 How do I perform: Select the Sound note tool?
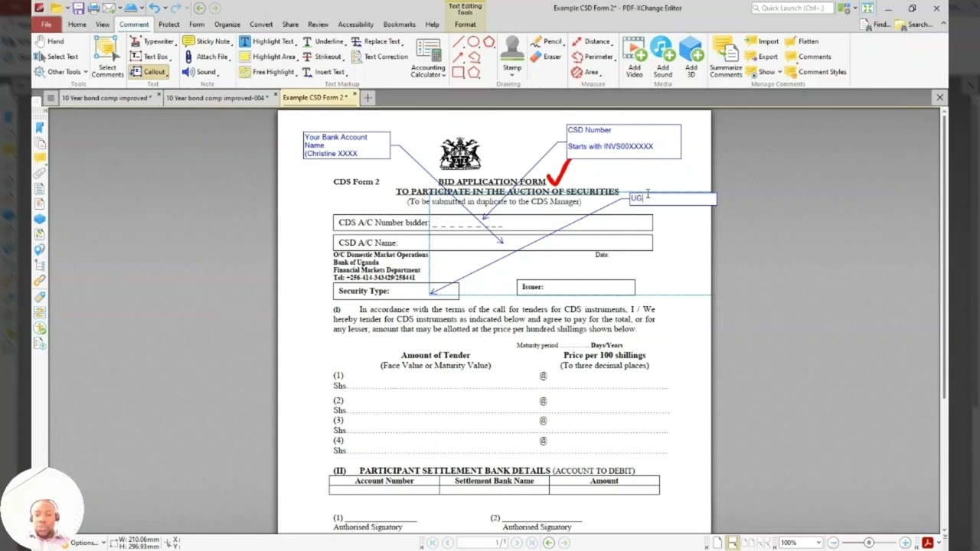coord(199,72)
